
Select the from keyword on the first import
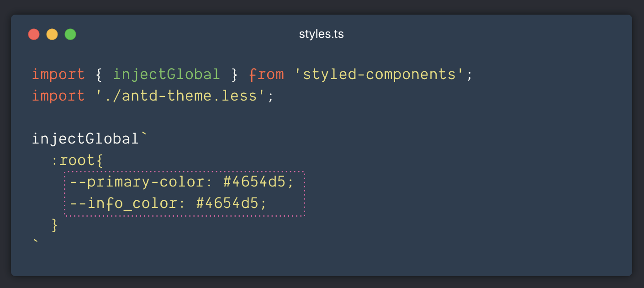coord(267,74)
